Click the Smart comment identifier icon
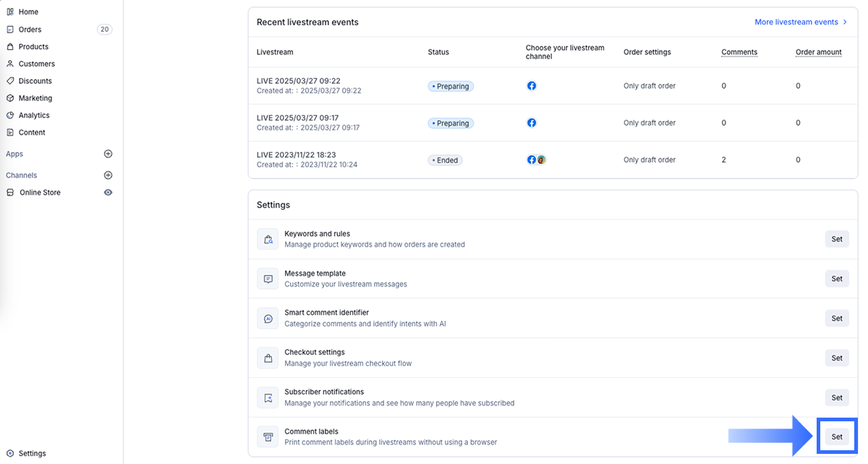The height and width of the screenshot is (464, 868). tap(268, 319)
